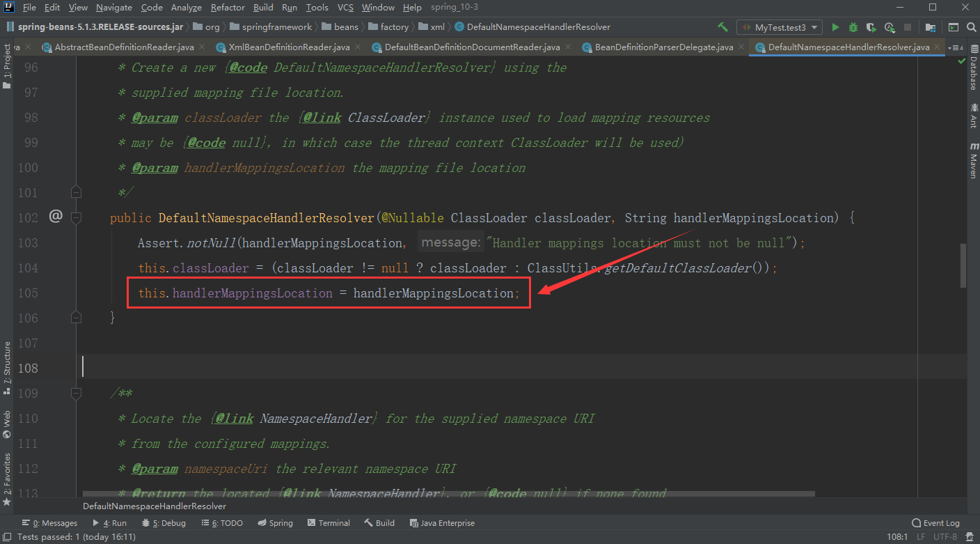The image size is (980, 544).
Task: Open the Spring tool window
Action: (x=275, y=523)
